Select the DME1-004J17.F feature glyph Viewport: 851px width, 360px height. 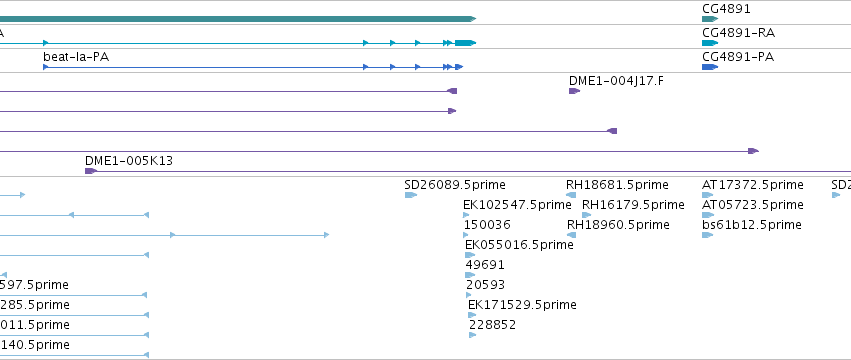pyautogui.click(x=574, y=91)
